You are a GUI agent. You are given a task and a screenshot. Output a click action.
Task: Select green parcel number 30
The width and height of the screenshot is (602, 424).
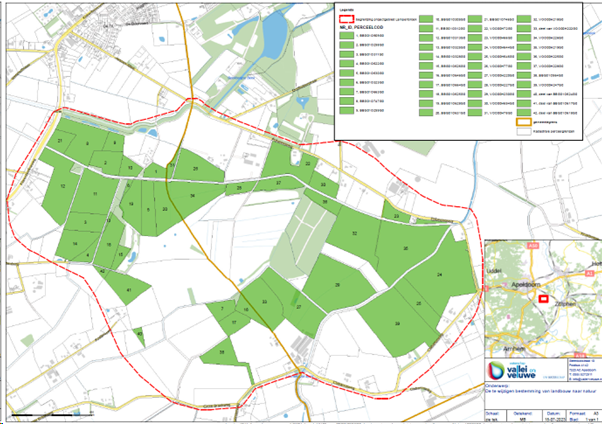(405, 248)
